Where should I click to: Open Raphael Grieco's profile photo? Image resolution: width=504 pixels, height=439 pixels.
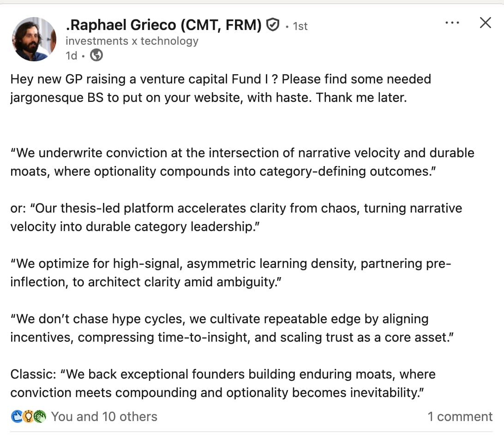pyautogui.click(x=35, y=40)
